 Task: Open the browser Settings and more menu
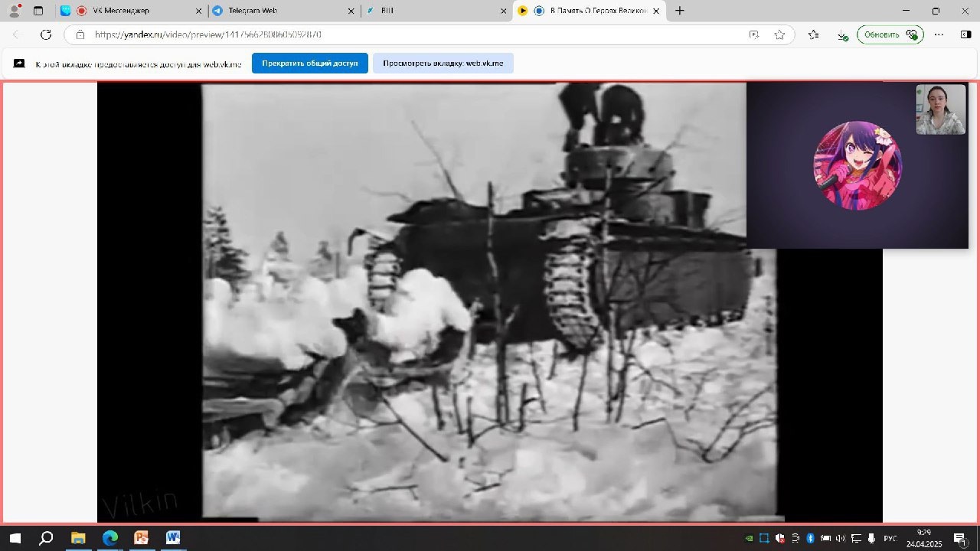coord(939,34)
